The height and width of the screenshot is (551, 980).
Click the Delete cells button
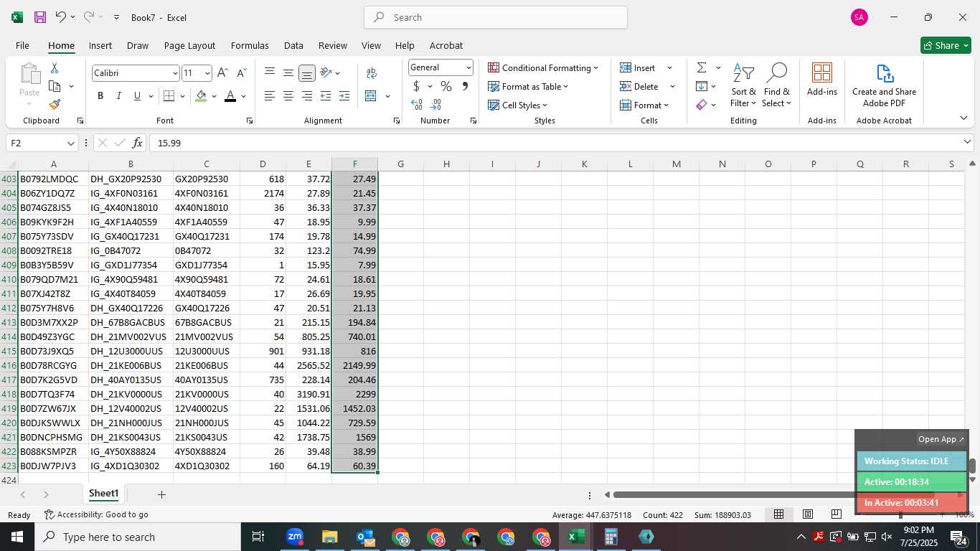[639, 86]
